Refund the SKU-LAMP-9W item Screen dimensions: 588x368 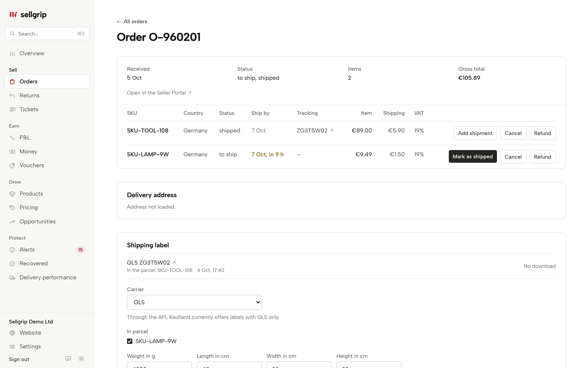(x=542, y=157)
